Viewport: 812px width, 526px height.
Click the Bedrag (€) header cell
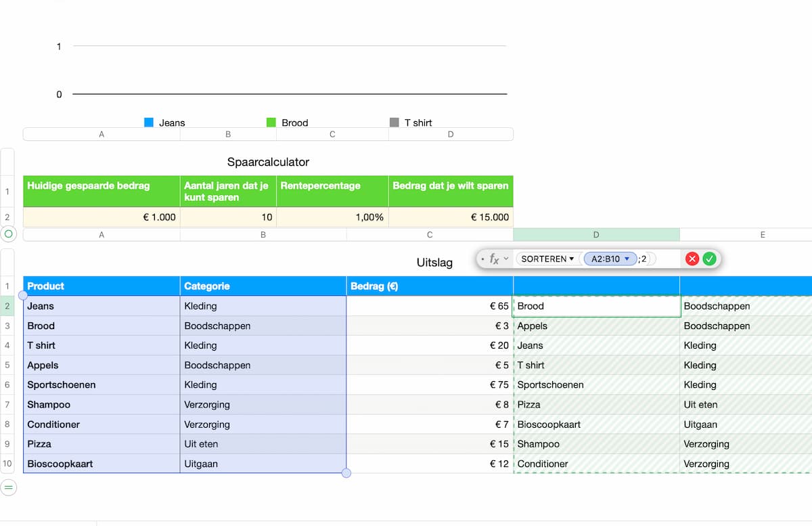point(430,286)
